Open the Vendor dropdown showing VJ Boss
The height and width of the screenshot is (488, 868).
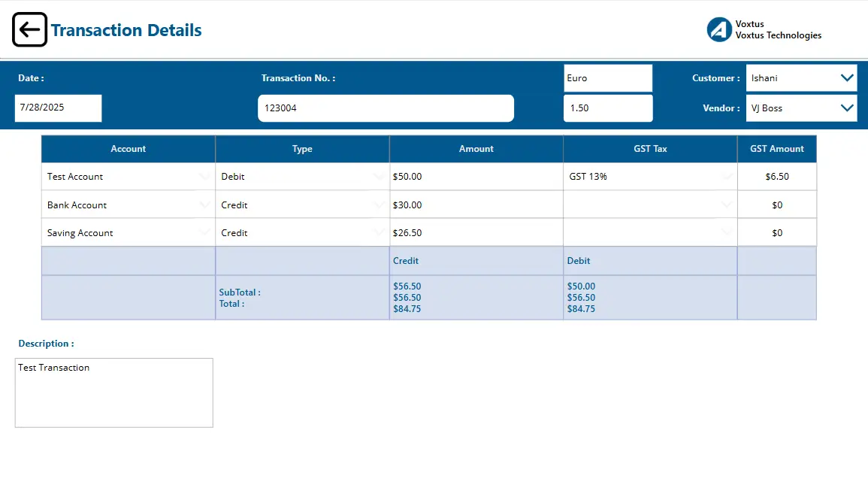[801, 108]
